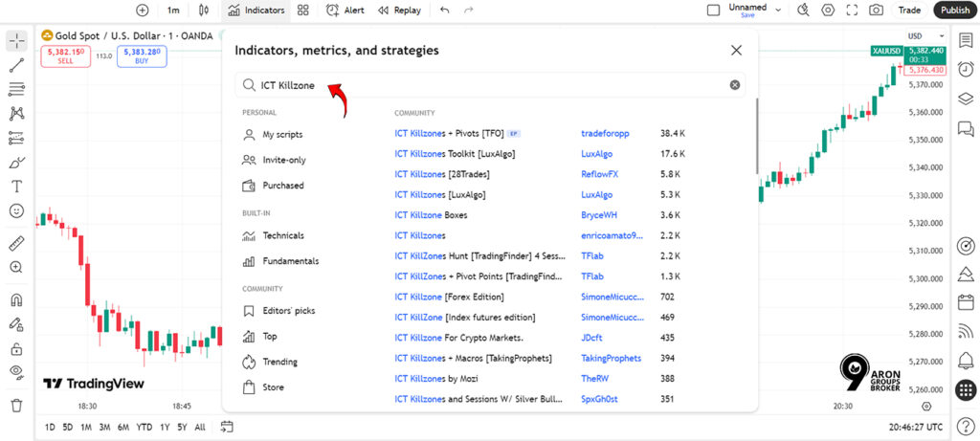980x441 pixels.
Task: Select the Trend Line drawing tool
Action: click(16, 65)
